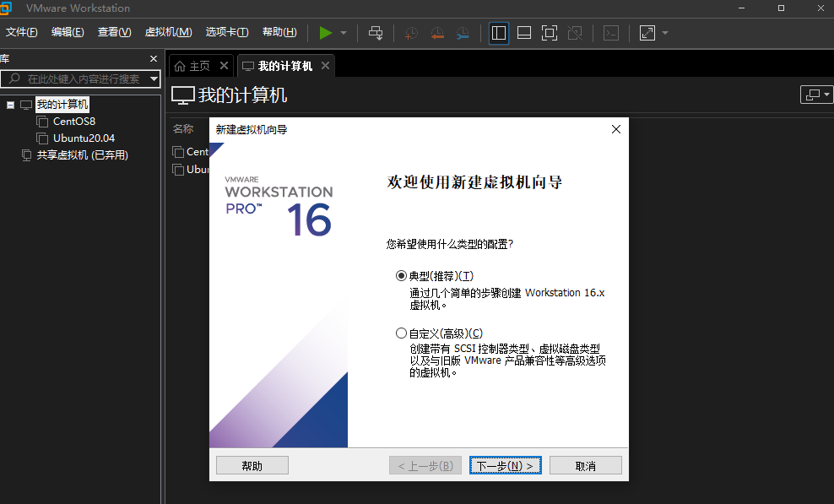
Task: Select 共享虚拟机 (已弃用) tree item
Action: point(83,155)
